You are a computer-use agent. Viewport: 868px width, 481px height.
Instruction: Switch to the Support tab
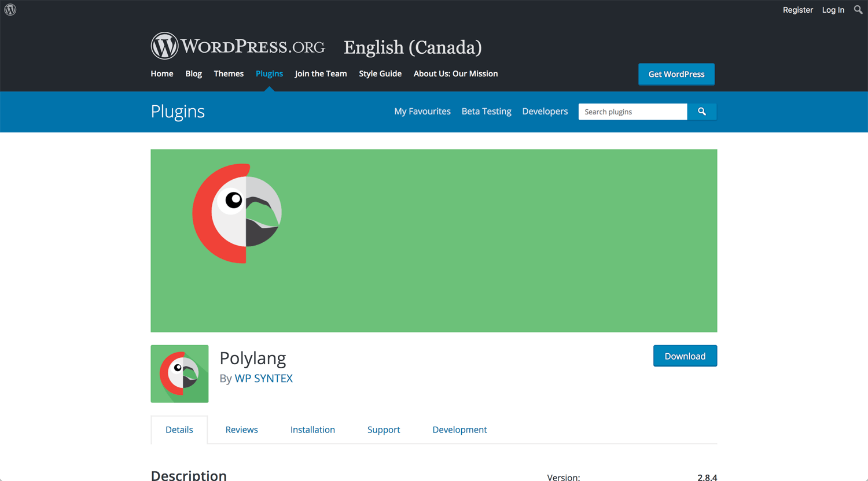384,430
